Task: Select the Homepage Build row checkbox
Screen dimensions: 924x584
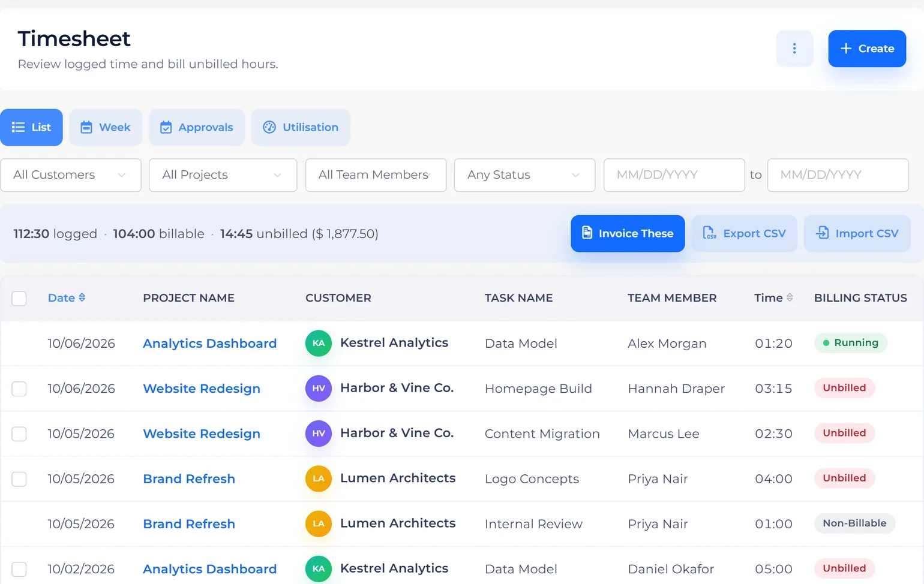Action: click(x=19, y=389)
